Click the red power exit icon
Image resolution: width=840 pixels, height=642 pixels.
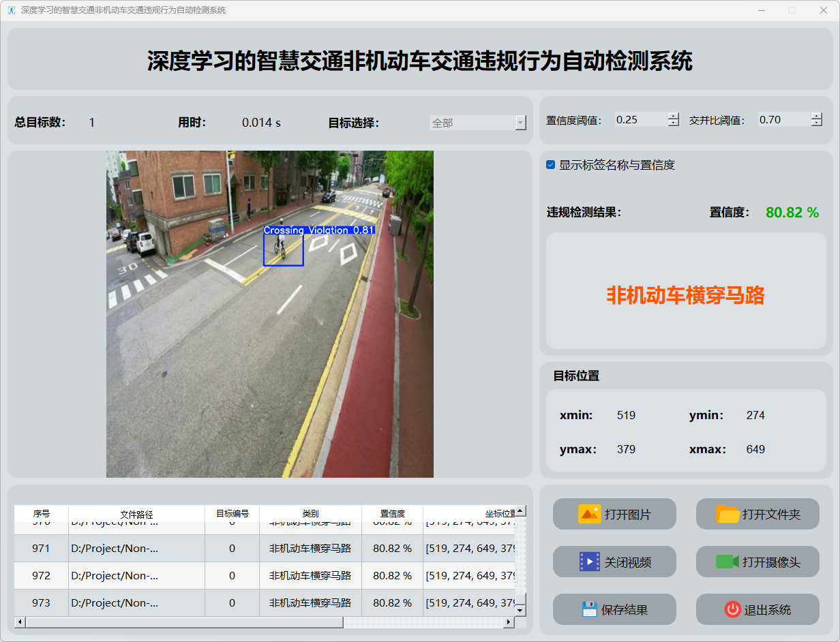pos(732,609)
